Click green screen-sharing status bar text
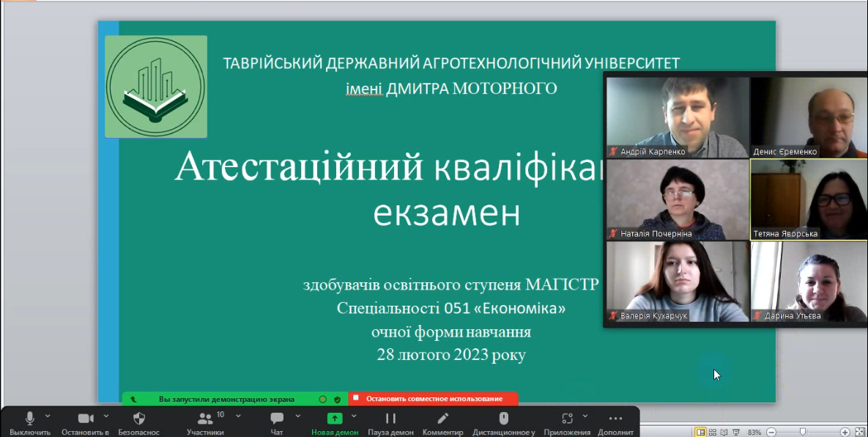This screenshot has height=437, width=868. [x=226, y=399]
